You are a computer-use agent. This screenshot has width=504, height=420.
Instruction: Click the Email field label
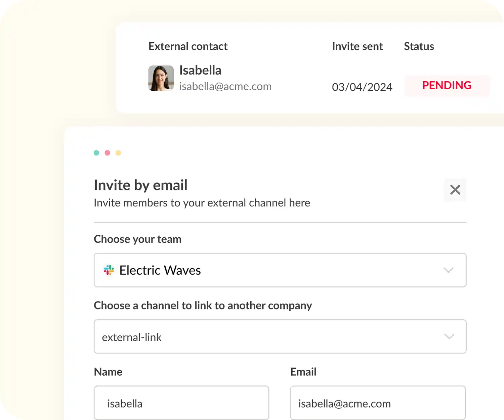303,372
